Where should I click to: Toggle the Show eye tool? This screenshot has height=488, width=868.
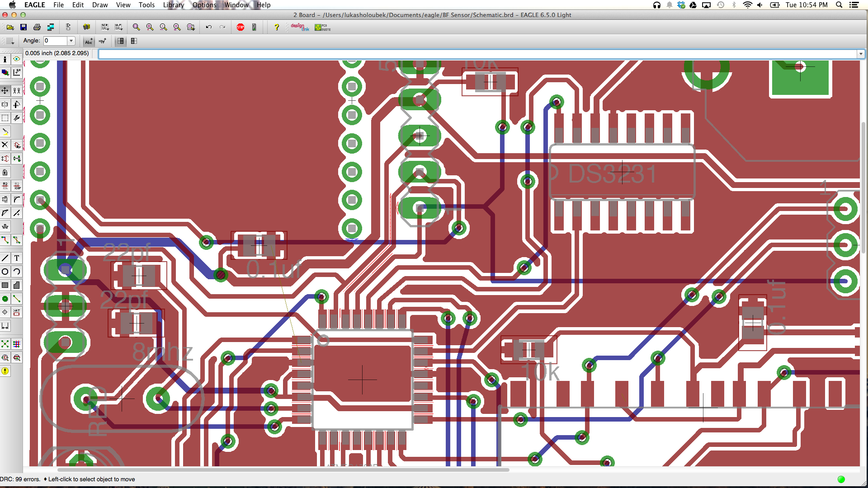pyautogui.click(x=17, y=59)
